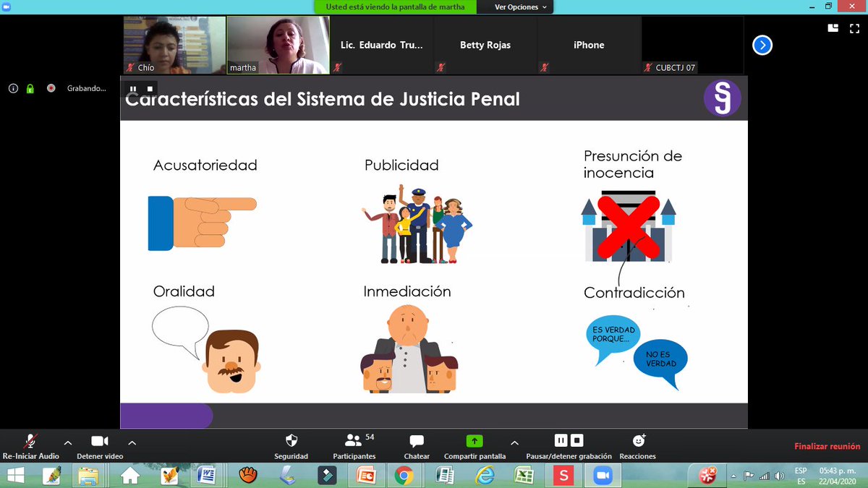The height and width of the screenshot is (488, 868).
Task: Click the red X tray notification icon
Action: (x=707, y=475)
